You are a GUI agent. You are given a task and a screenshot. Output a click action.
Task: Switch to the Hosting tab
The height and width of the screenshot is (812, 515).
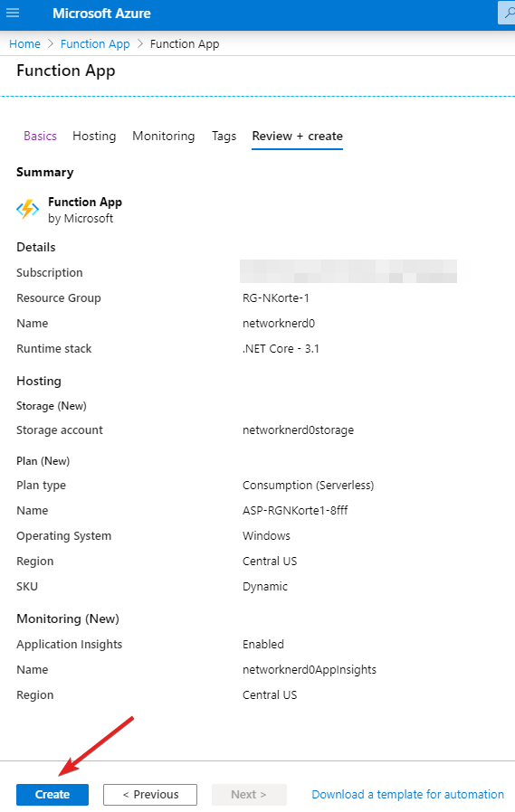[94, 136]
